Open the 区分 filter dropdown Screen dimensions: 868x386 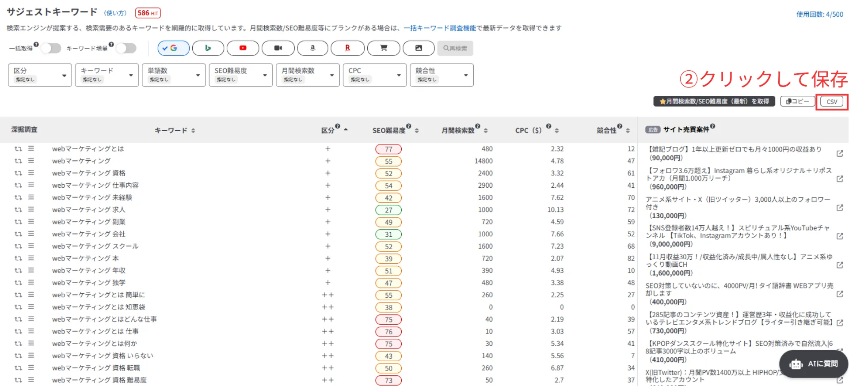tap(40, 75)
